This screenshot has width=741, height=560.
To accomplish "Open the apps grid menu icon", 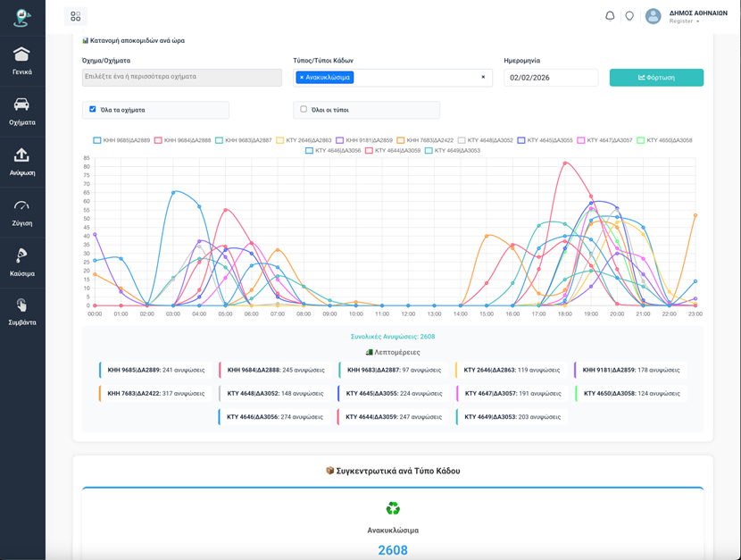I will pos(76,16).
